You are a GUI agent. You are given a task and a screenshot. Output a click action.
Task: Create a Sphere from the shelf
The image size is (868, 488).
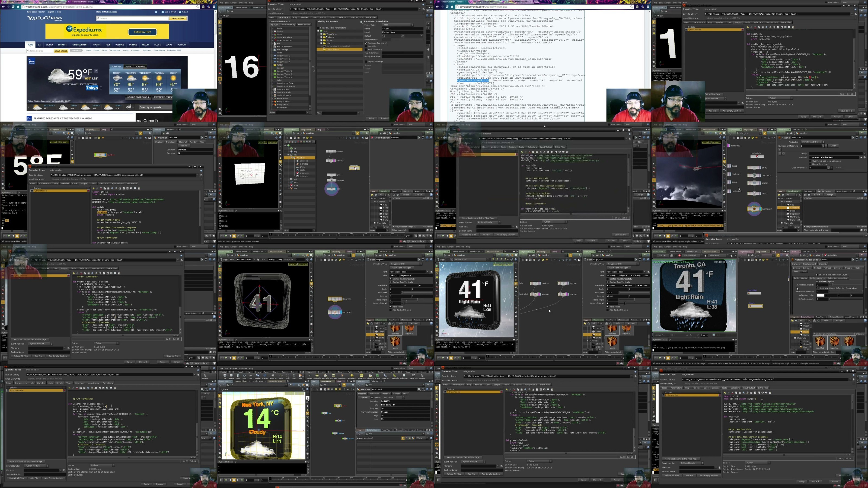tap(231, 376)
